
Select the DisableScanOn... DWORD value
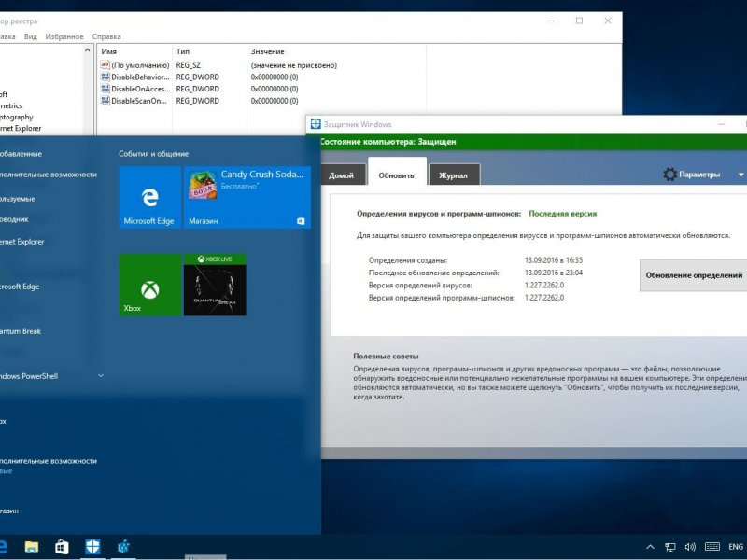(135, 101)
